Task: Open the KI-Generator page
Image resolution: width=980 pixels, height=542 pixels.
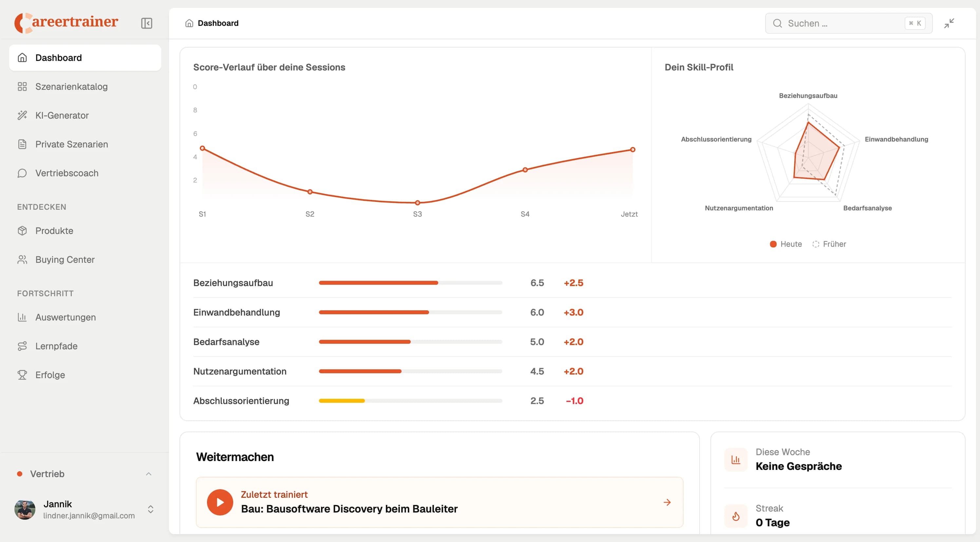Action: point(85,115)
